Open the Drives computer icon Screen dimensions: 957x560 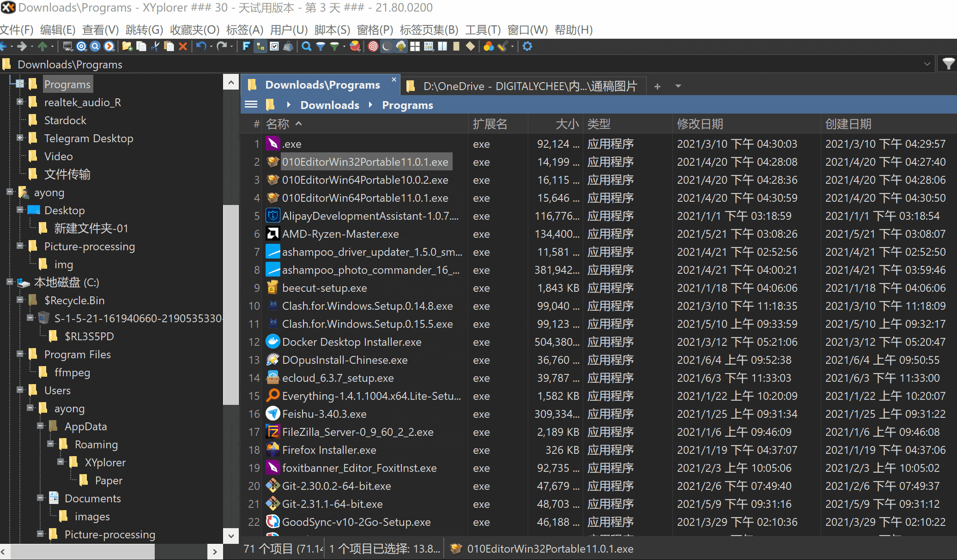[68, 46]
